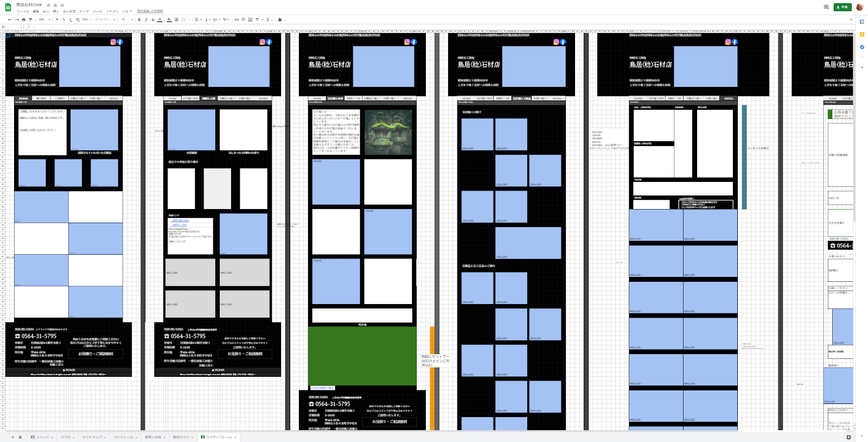Click the Create filter icon
868x442 pixels.
coord(257,20)
